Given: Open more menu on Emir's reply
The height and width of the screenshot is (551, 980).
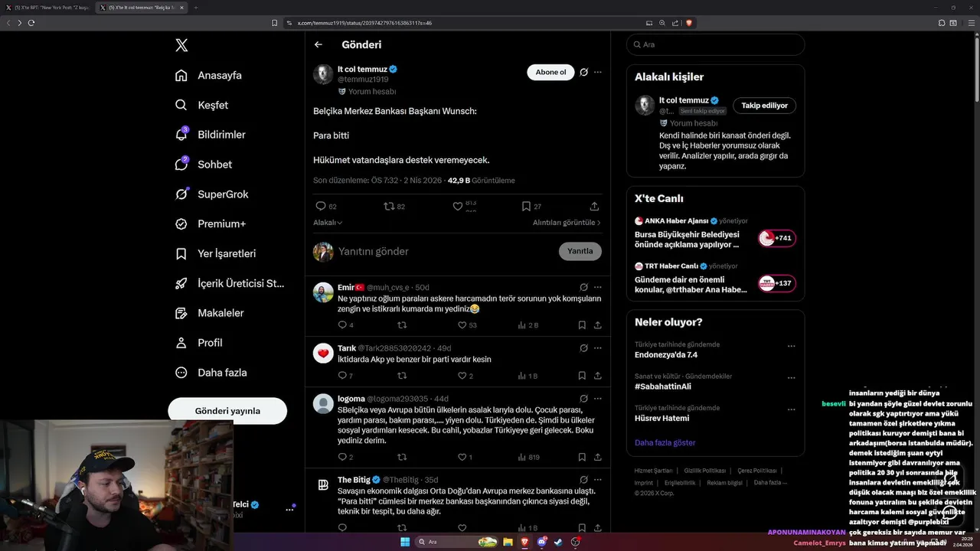Looking at the screenshot, I should (598, 287).
